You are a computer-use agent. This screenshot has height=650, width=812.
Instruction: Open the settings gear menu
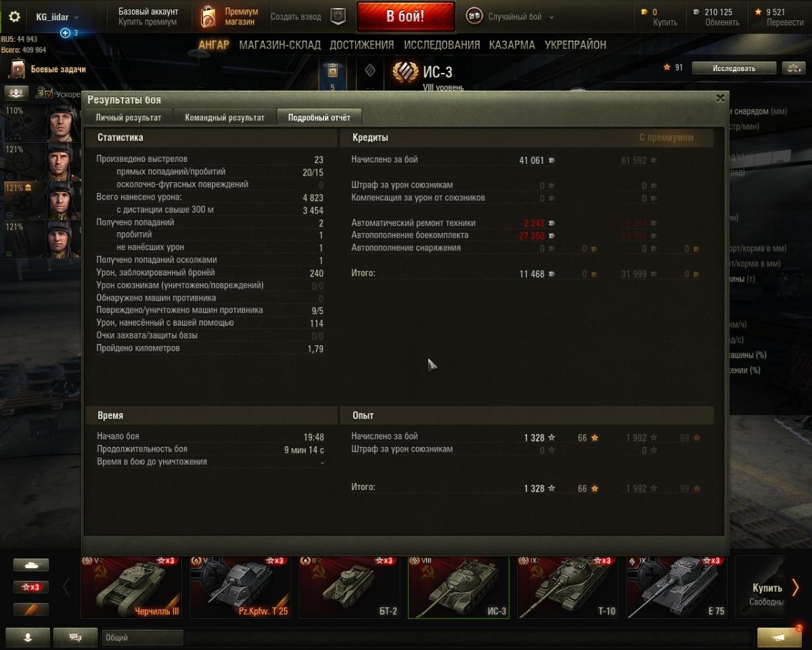coord(14,17)
